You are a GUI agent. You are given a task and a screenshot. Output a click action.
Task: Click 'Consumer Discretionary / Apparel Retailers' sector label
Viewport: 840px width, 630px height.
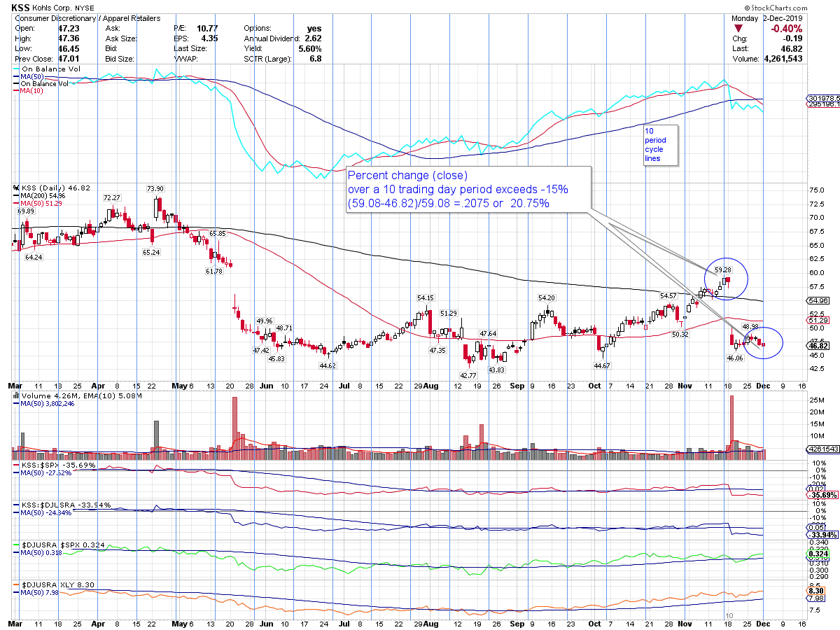[87, 18]
